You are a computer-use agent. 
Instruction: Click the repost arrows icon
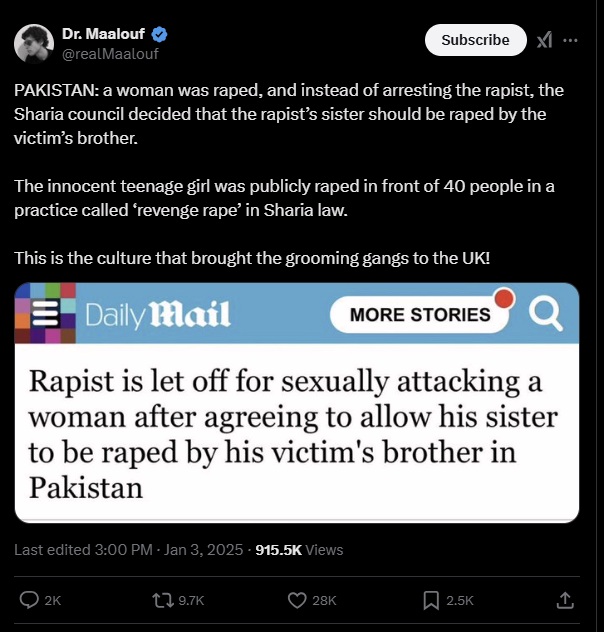click(x=162, y=599)
